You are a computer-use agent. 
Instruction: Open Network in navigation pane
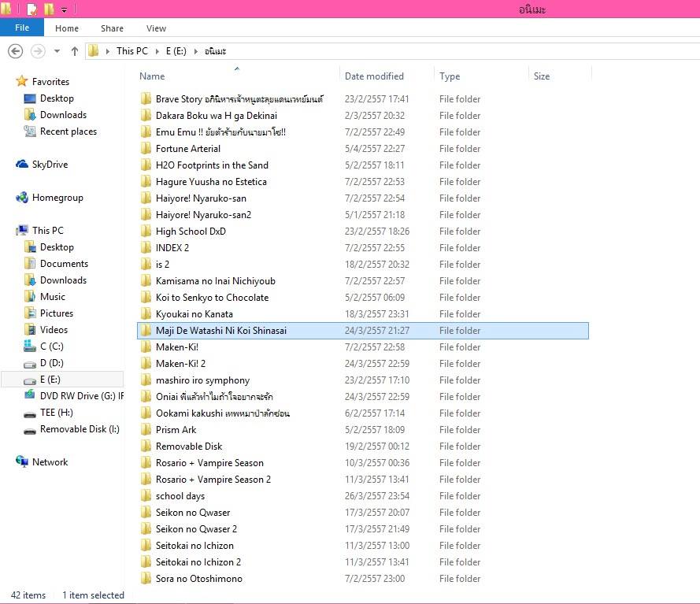(x=50, y=461)
